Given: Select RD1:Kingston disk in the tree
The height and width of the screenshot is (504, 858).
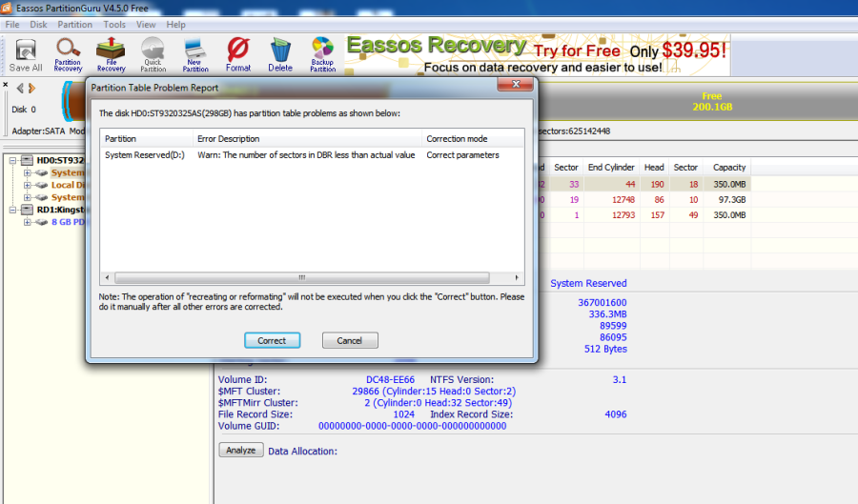Looking at the screenshot, I should pos(60,210).
